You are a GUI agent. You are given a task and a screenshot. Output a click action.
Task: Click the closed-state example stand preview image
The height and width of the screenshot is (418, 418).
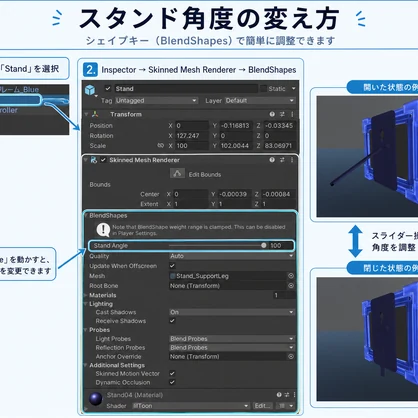(x=367, y=339)
